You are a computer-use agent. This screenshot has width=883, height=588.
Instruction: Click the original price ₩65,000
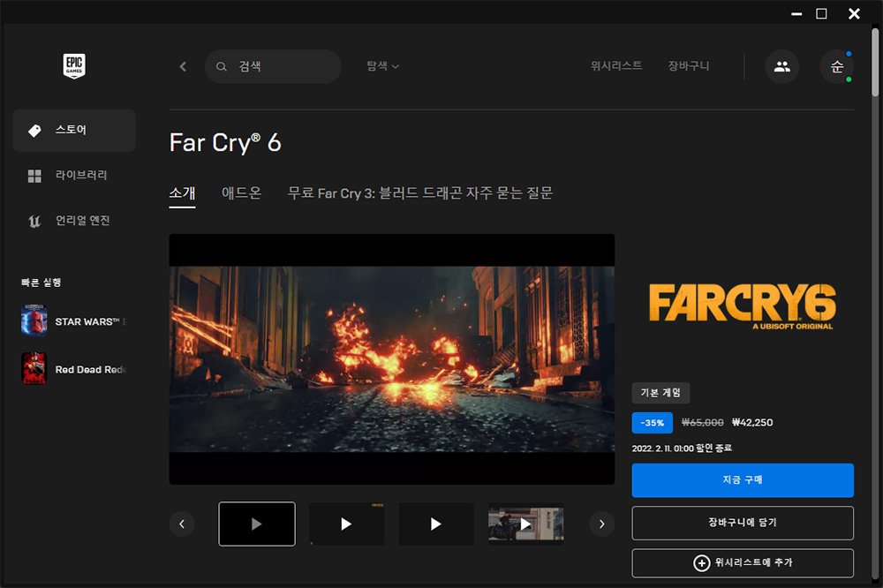coord(702,422)
